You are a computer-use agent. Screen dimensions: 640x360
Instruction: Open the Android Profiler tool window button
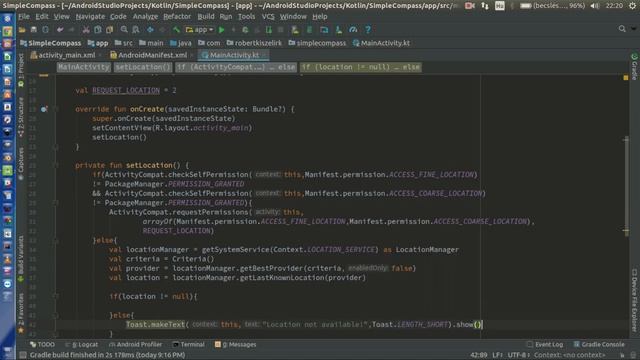click(136, 344)
